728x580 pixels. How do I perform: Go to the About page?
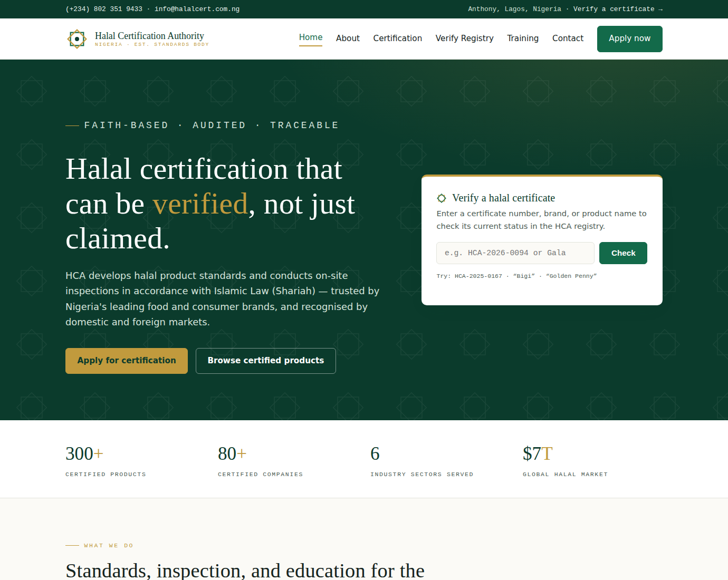(x=348, y=38)
